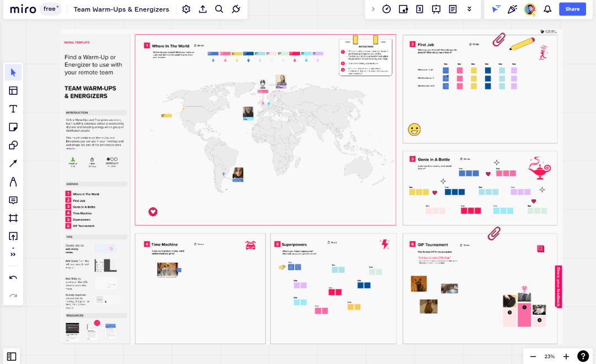Click the Undo arrow
The height and width of the screenshot is (364, 596).
tap(13, 277)
